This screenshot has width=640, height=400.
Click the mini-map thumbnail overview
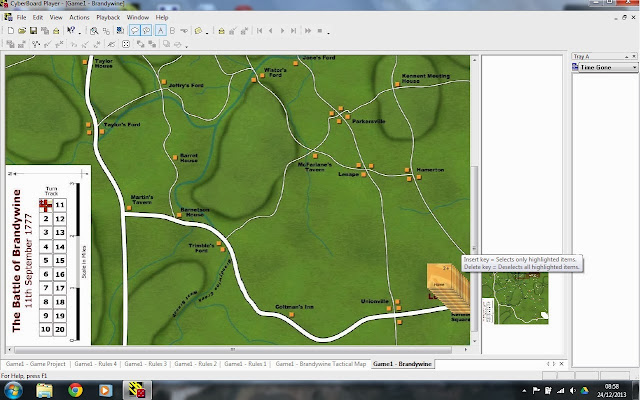tap(515, 298)
